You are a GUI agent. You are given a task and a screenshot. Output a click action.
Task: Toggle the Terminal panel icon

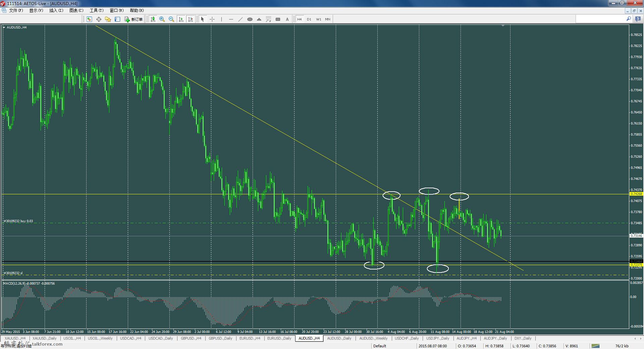117,19
